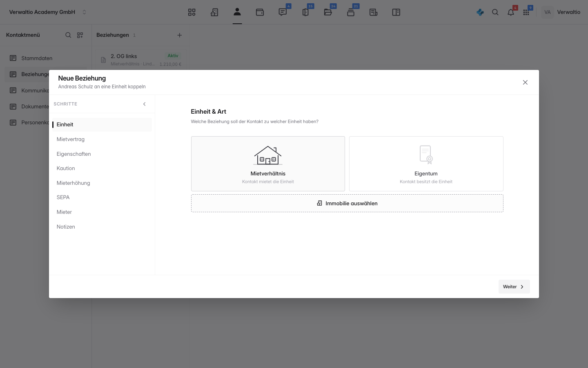
Task: Go to the Mieterhöhung step
Action: pyautogui.click(x=102, y=183)
